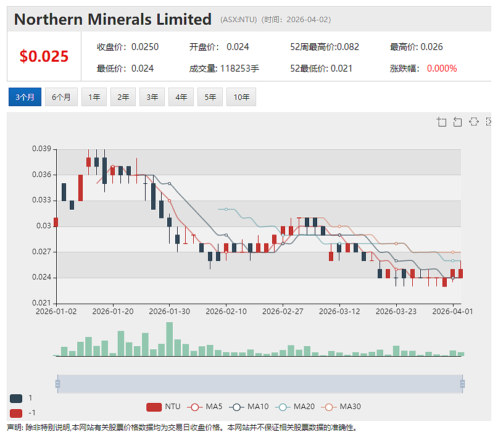Click the 2026-01-30 x-axis label

tap(169, 312)
